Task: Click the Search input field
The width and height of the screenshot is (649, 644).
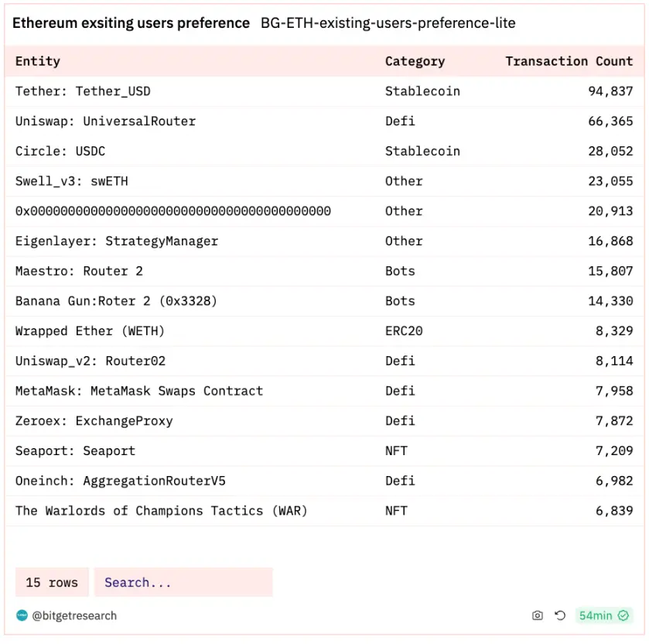Action: coord(183,582)
